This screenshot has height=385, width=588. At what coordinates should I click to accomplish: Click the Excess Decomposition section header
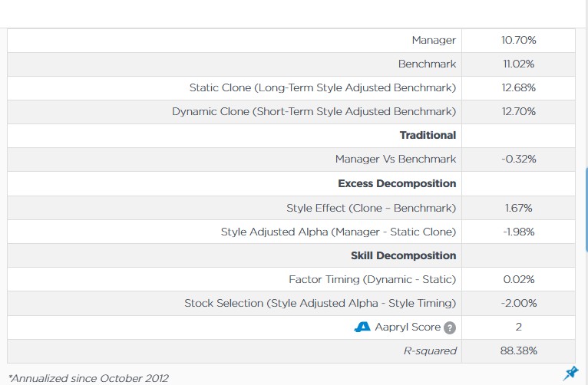point(397,183)
